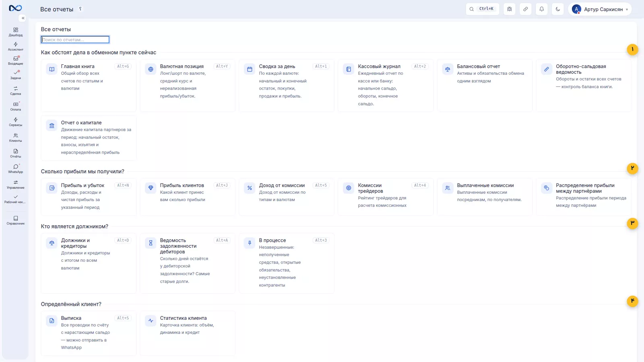The width and height of the screenshot is (644, 362).
Task: Click the Доход от комиссии percent icon
Action: coord(250,188)
